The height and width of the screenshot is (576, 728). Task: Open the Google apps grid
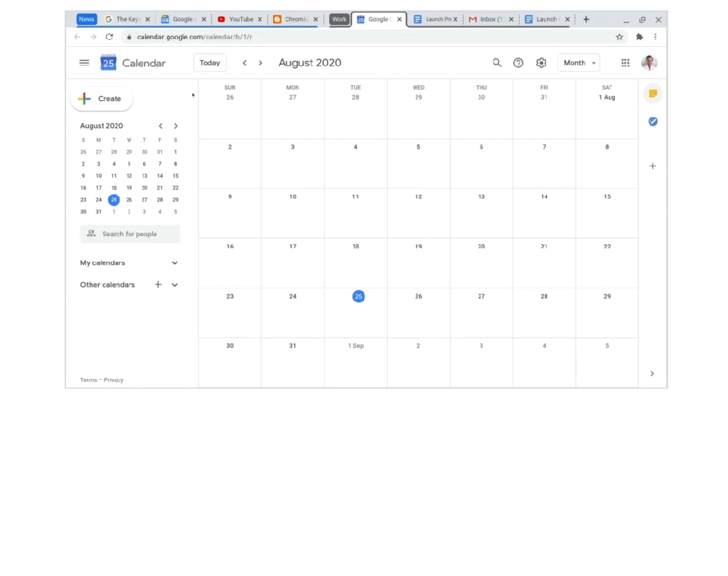(x=626, y=63)
